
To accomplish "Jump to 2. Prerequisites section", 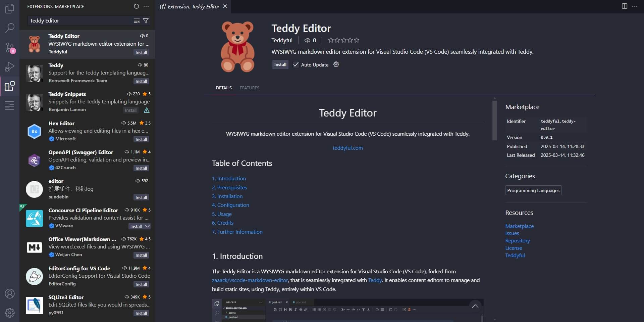I will click(229, 187).
